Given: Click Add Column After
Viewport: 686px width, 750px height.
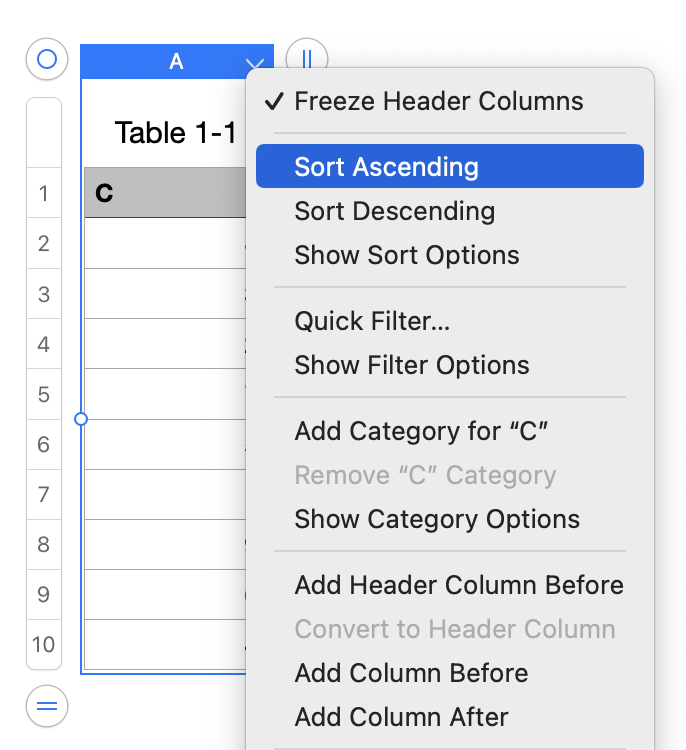Looking at the screenshot, I should point(401,717).
